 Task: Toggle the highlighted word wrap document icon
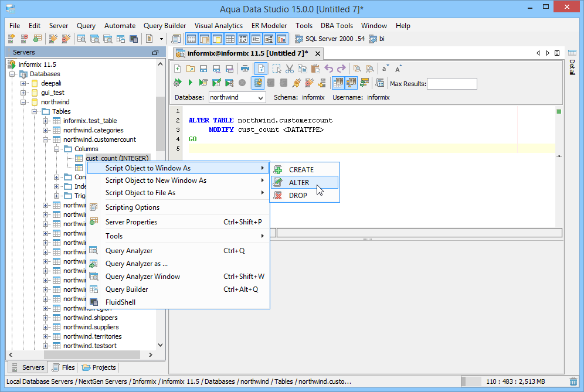pyautogui.click(x=261, y=69)
